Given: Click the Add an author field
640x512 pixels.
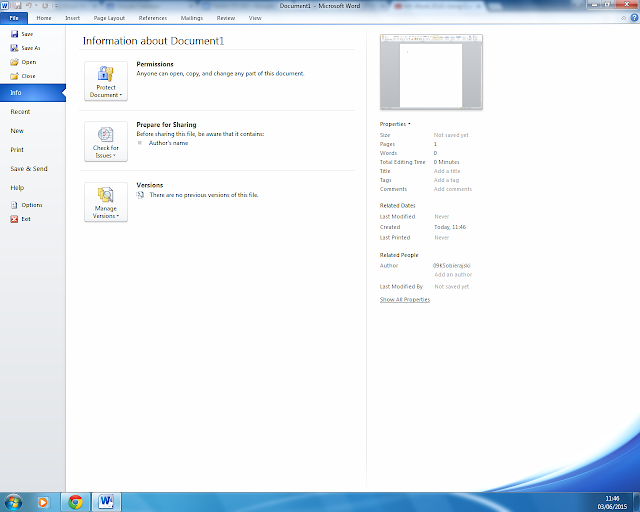Looking at the screenshot, I should tap(453, 275).
